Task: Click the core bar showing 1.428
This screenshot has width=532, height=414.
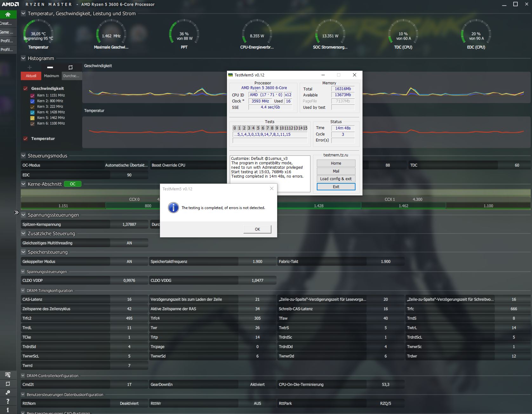Action: pyautogui.click(x=319, y=206)
